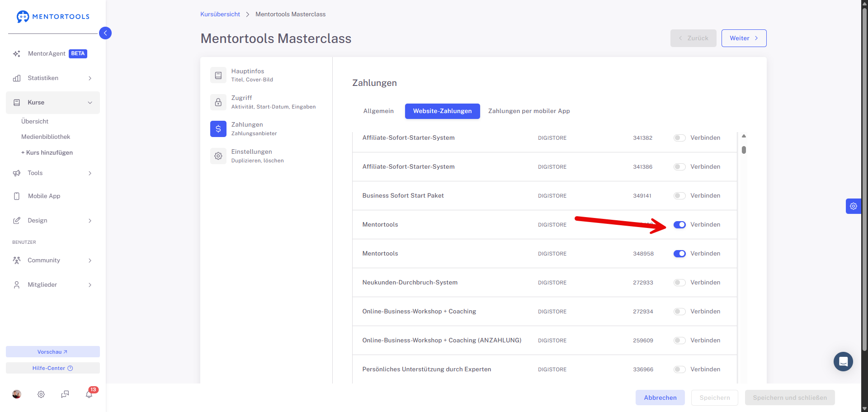Viewport: 868px width, 412px height.
Task: Enable Verbinden for product 272934
Action: pyautogui.click(x=679, y=312)
